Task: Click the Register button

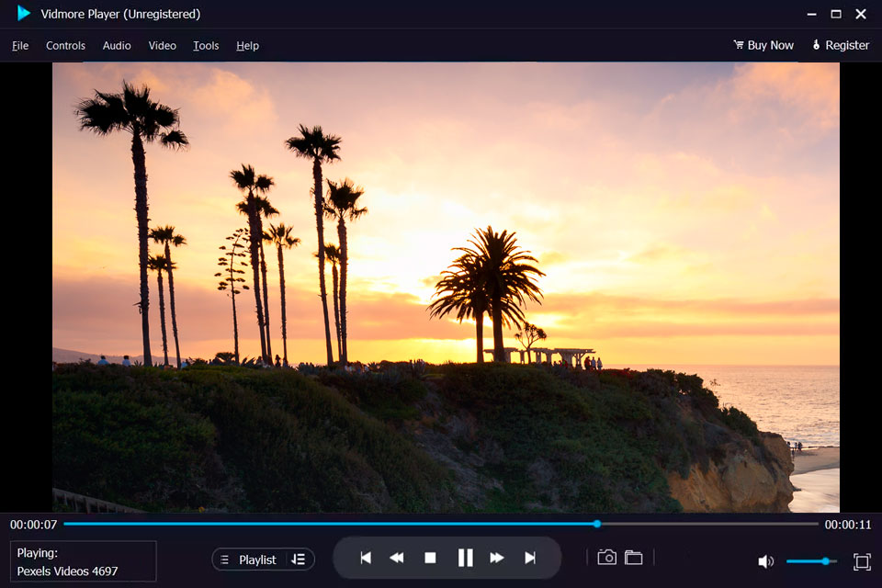Action: [841, 45]
